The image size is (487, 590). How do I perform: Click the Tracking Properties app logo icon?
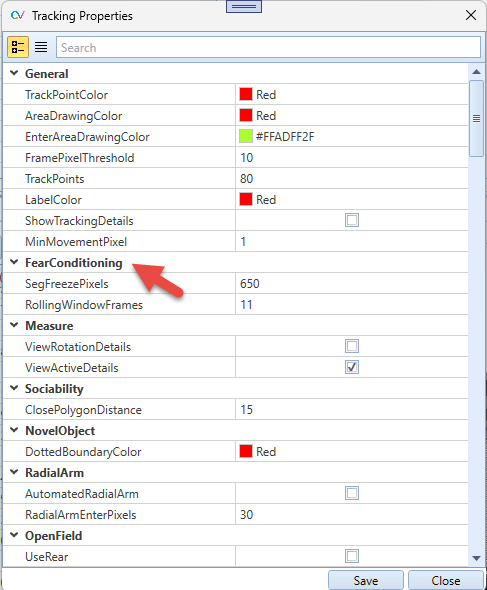[x=18, y=15]
